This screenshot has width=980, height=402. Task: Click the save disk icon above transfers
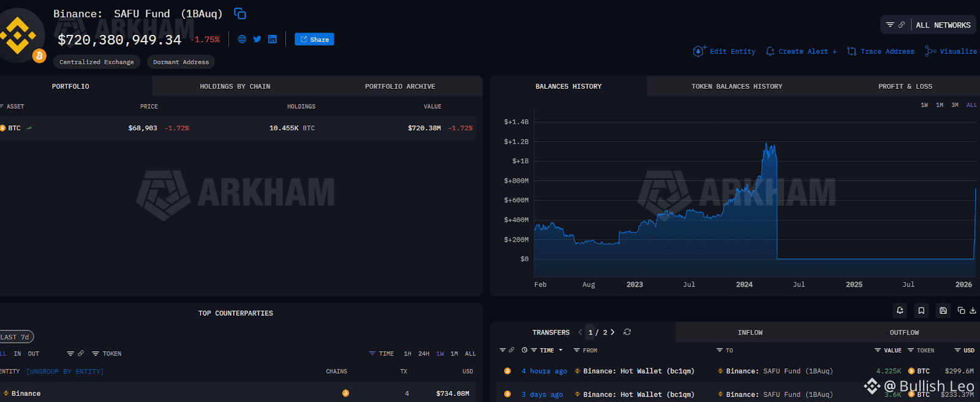[x=943, y=311]
